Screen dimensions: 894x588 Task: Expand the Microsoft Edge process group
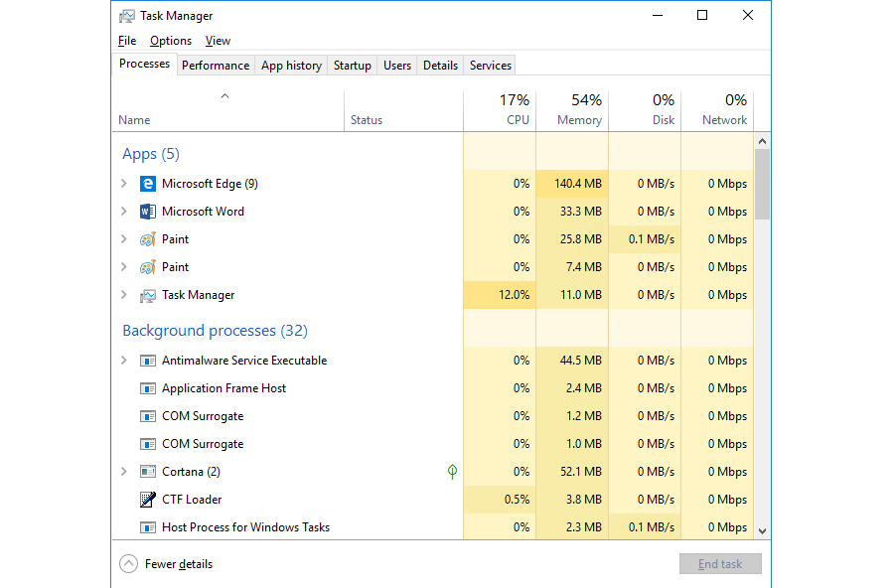point(123,183)
